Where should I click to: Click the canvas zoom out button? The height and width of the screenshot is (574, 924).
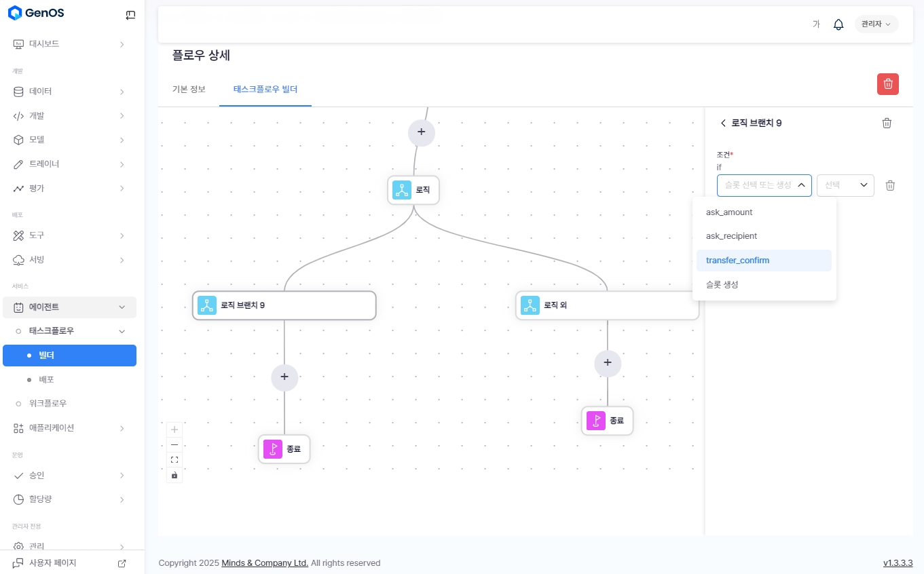click(x=174, y=445)
